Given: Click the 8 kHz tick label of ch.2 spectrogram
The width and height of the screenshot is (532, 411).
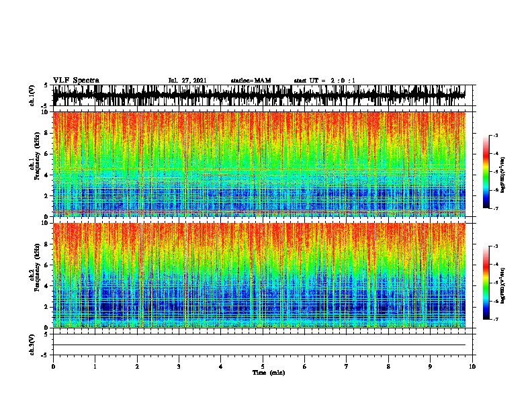Looking at the screenshot, I should pyautogui.click(x=47, y=244).
